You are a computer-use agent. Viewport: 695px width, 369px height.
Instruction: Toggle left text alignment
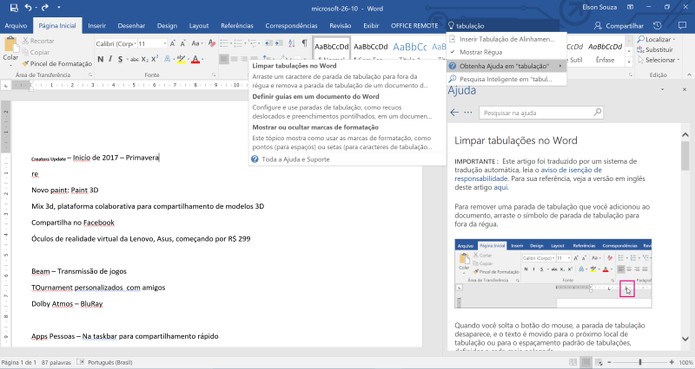pos(224,59)
